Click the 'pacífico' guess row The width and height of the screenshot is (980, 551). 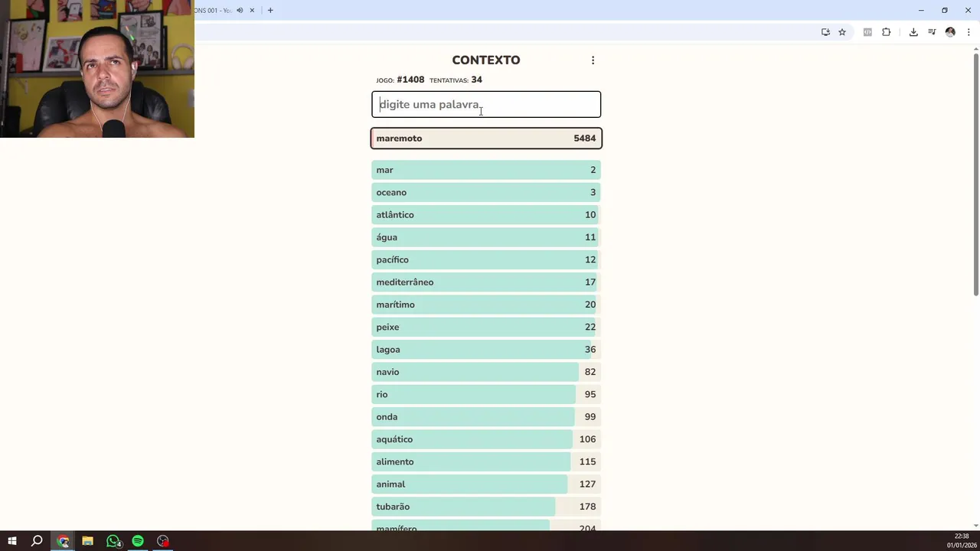point(486,259)
